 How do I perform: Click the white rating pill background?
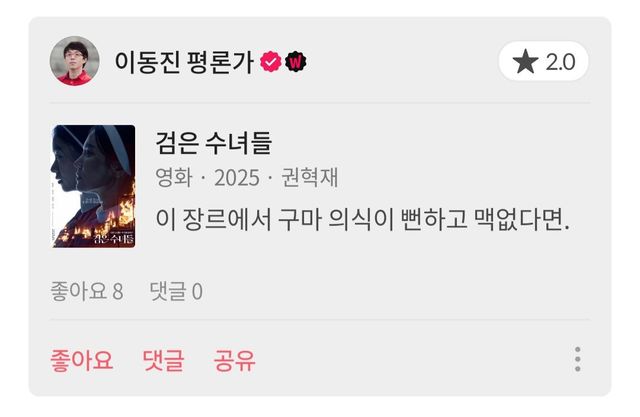(x=543, y=61)
